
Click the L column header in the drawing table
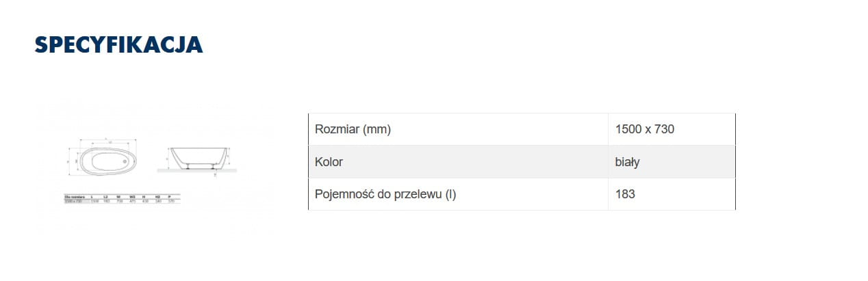click(x=92, y=196)
